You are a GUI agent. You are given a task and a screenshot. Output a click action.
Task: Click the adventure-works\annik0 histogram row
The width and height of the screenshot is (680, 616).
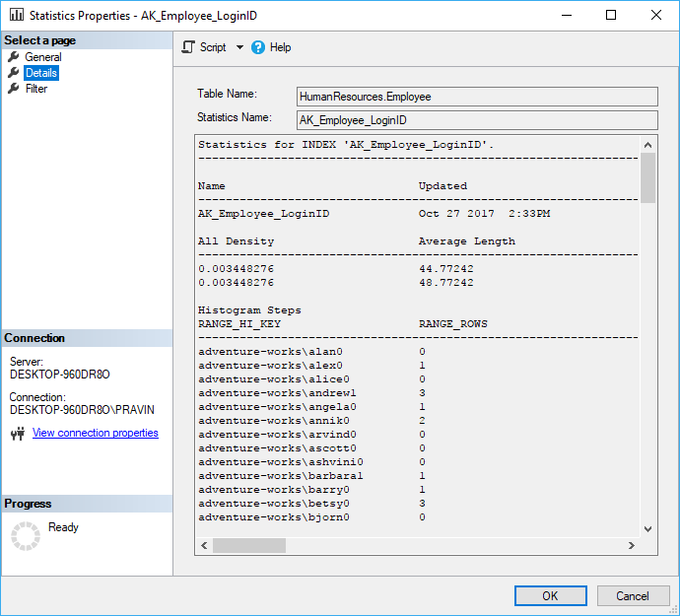311,421
